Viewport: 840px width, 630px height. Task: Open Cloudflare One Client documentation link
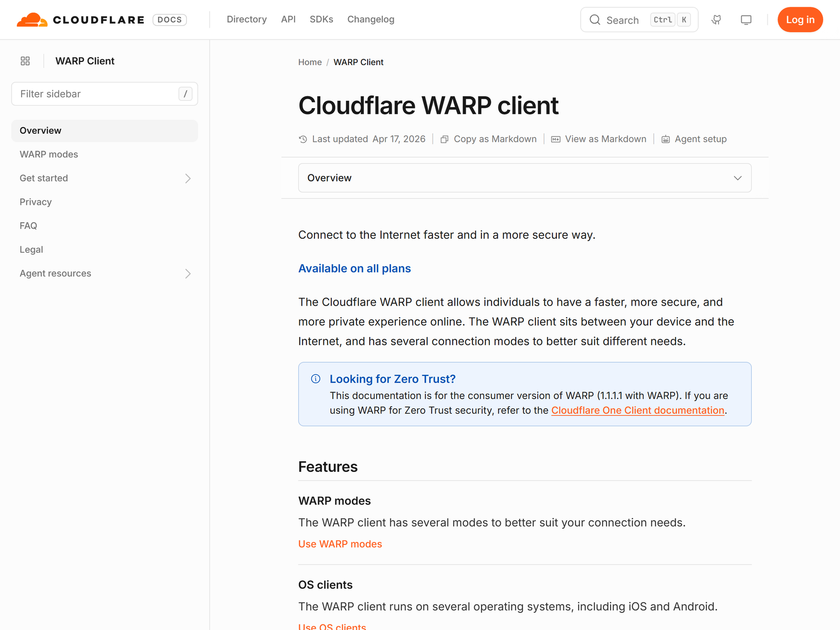tap(638, 411)
